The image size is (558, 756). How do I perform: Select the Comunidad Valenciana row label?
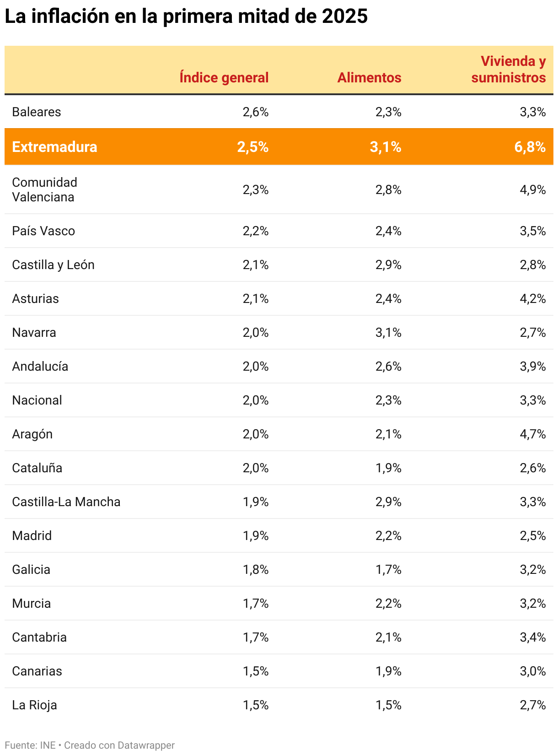click(x=45, y=189)
